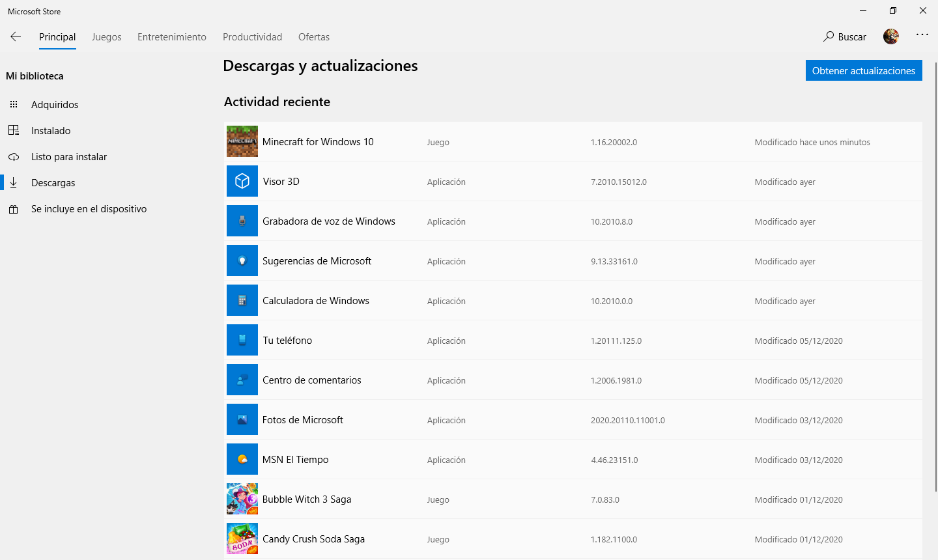Select Listo para instalar in sidebar
The height and width of the screenshot is (560, 938).
click(x=69, y=157)
